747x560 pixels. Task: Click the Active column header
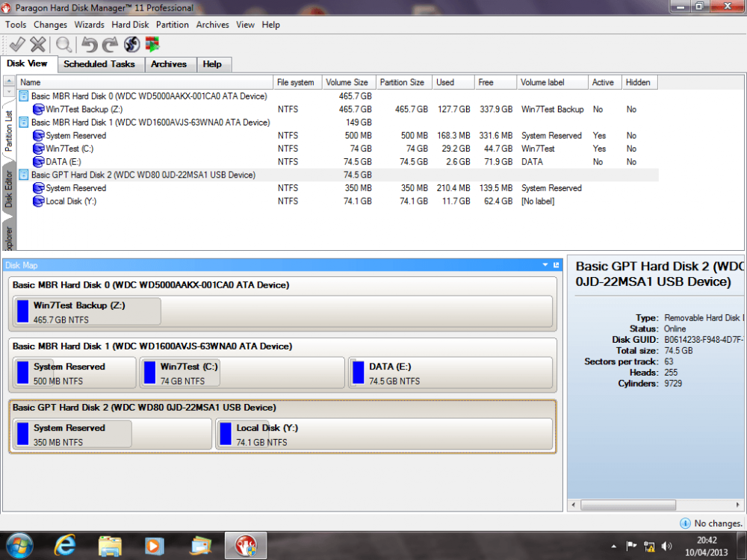click(604, 82)
